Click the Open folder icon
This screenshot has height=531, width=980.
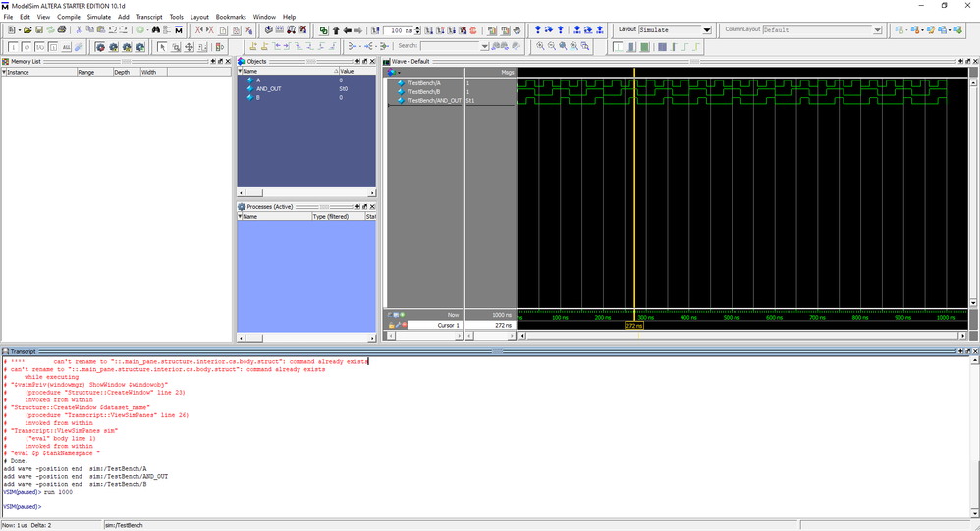coord(27,30)
